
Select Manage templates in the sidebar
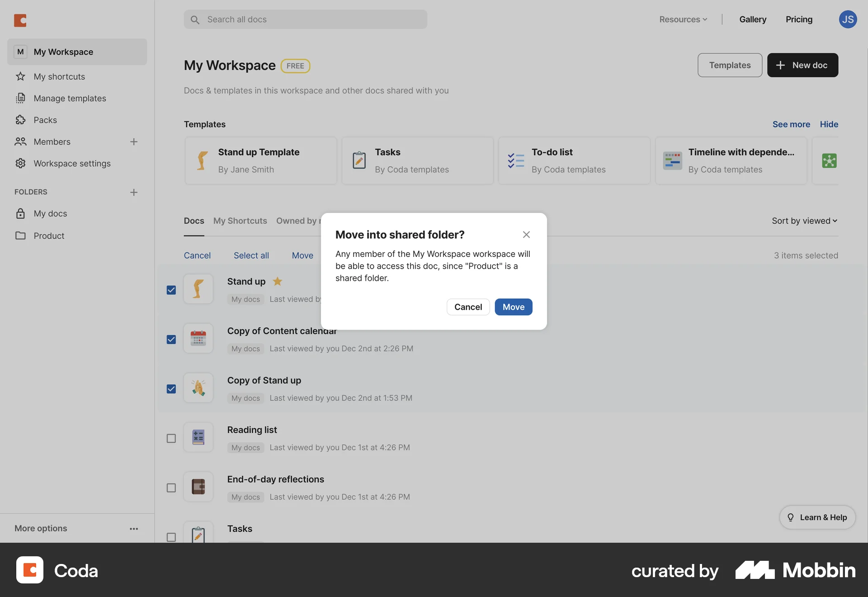click(70, 98)
